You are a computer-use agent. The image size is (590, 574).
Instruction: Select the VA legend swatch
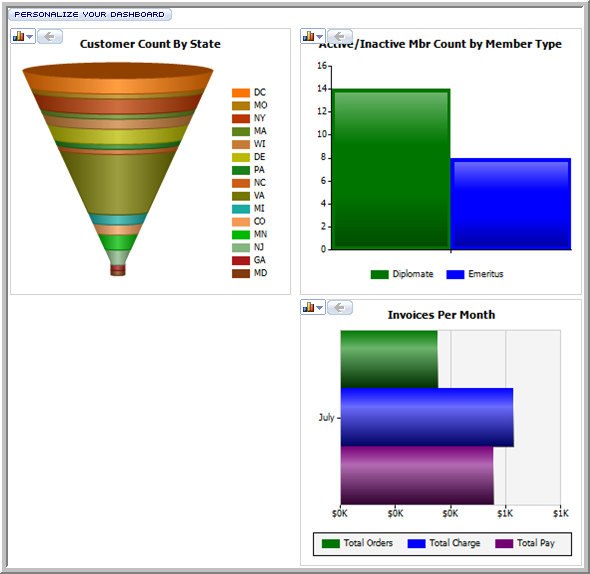pyautogui.click(x=241, y=196)
